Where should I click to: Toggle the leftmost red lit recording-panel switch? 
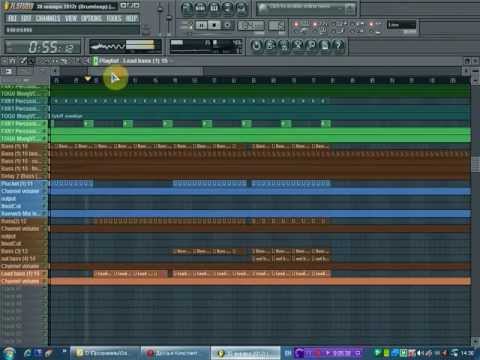click(x=296, y=24)
